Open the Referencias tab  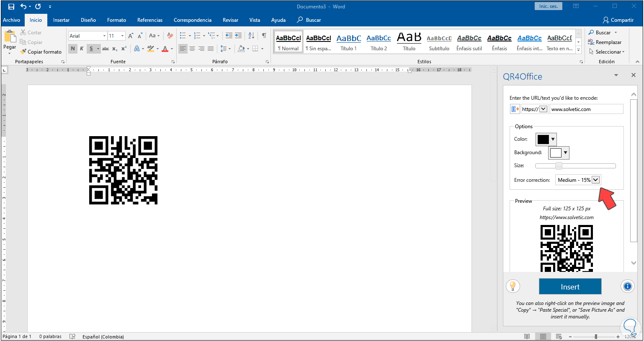(150, 20)
